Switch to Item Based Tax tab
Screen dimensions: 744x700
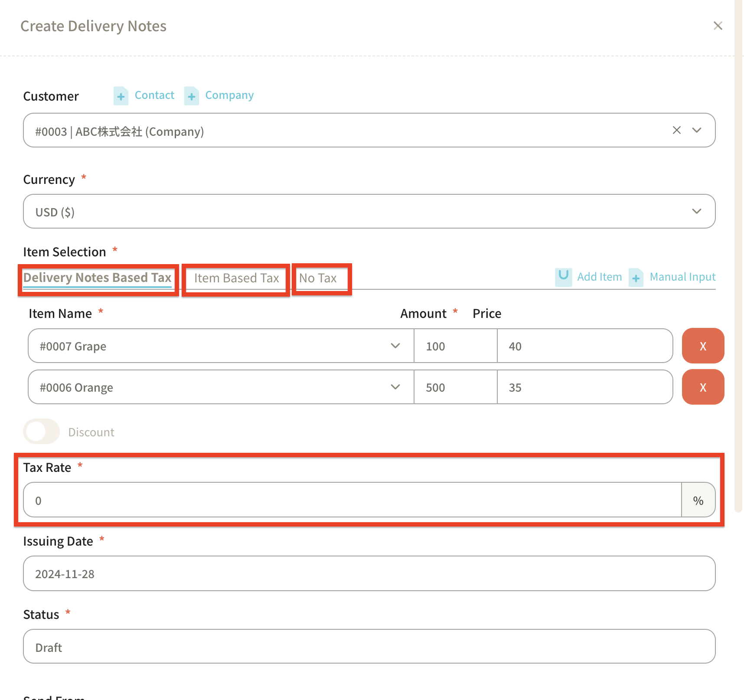[x=236, y=278]
